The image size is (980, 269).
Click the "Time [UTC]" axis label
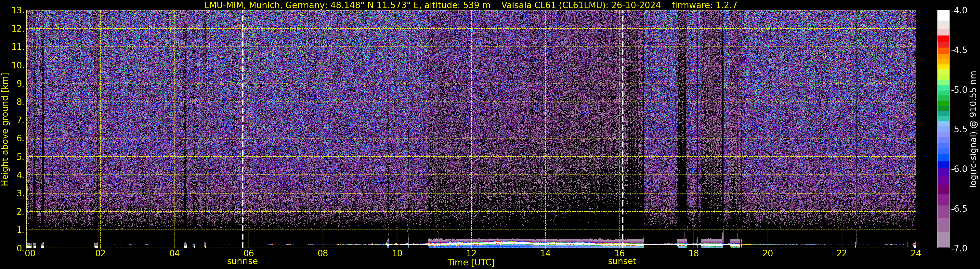point(471,262)
